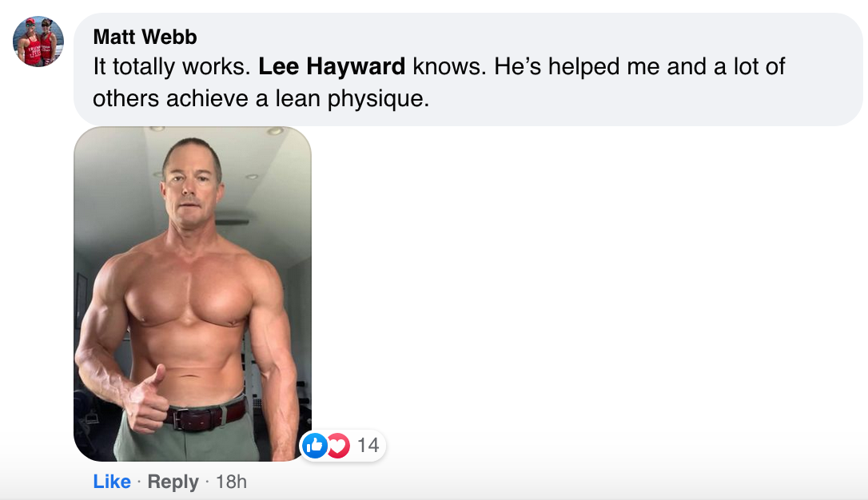Like Matt Webb's comment
This screenshot has height=500, width=868.
112,482
